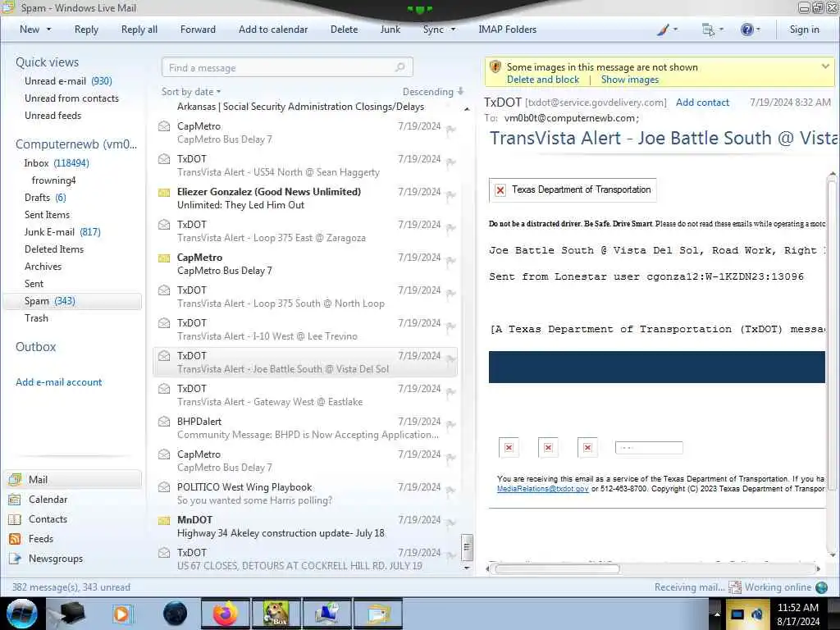The image size is (840, 630).
Task: Open TransVista Alert - Gateway West @ Eastlake
Action: (305, 395)
